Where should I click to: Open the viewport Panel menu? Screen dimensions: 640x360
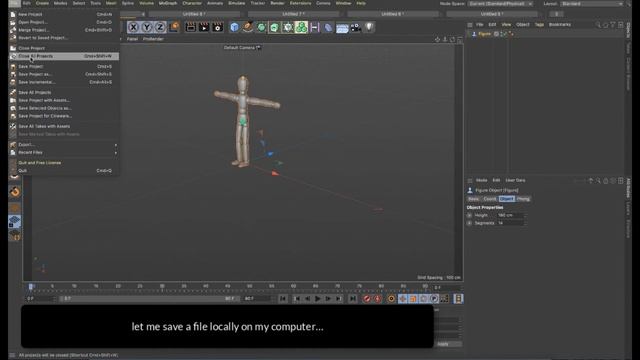(x=132, y=39)
